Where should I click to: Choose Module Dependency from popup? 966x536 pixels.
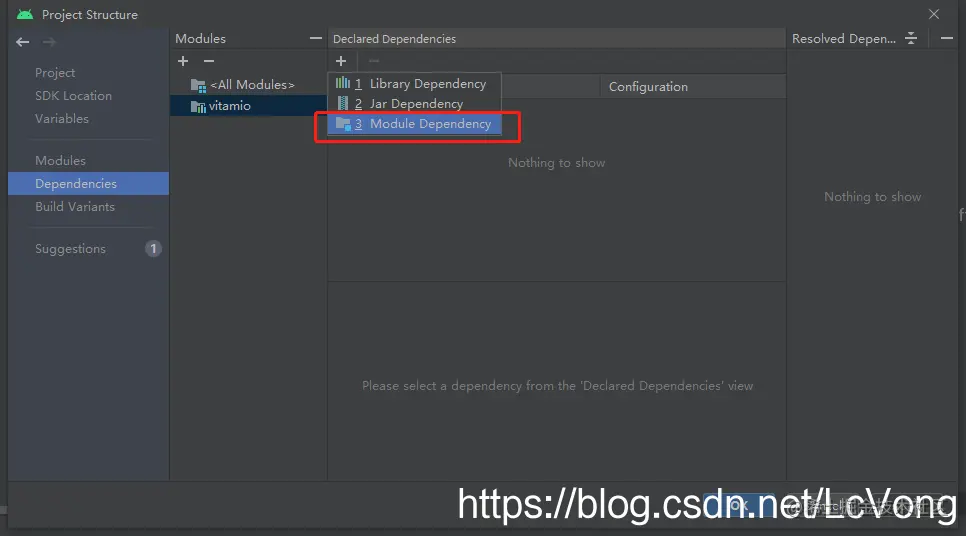coord(415,124)
